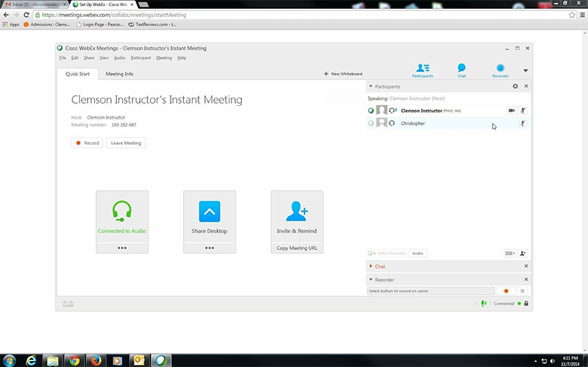The image size is (588, 367).
Task: Click Copy Meeting URL
Action: (x=297, y=248)
